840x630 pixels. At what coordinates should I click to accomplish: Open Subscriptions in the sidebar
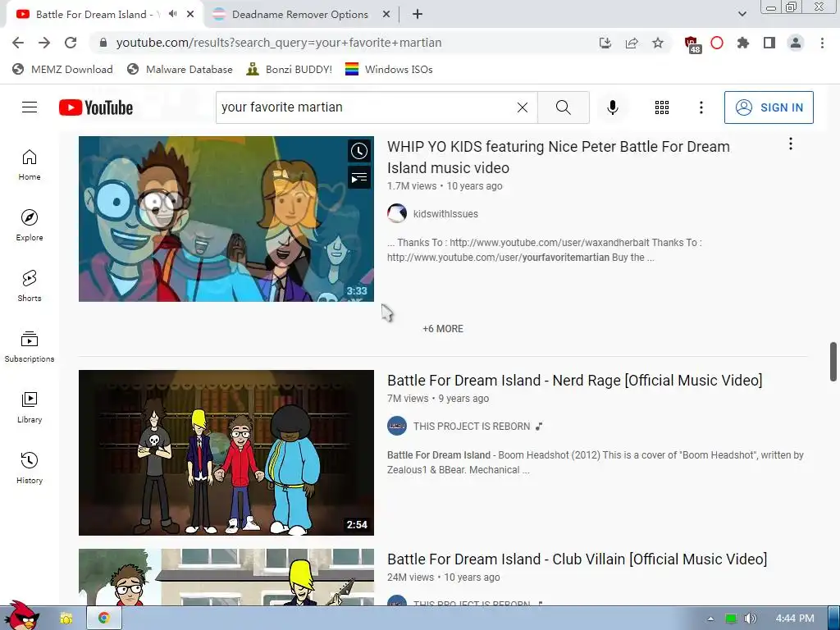click(x=30, y=347)
